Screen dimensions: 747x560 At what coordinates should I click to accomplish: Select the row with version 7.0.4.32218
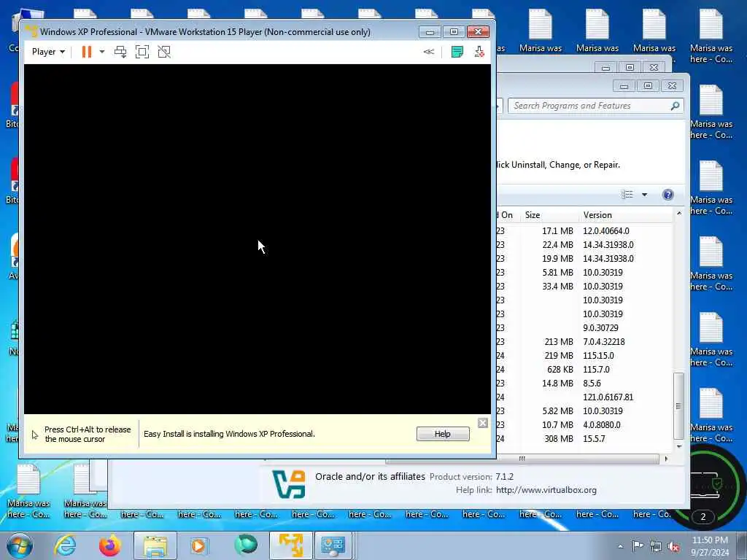(584, 341)
